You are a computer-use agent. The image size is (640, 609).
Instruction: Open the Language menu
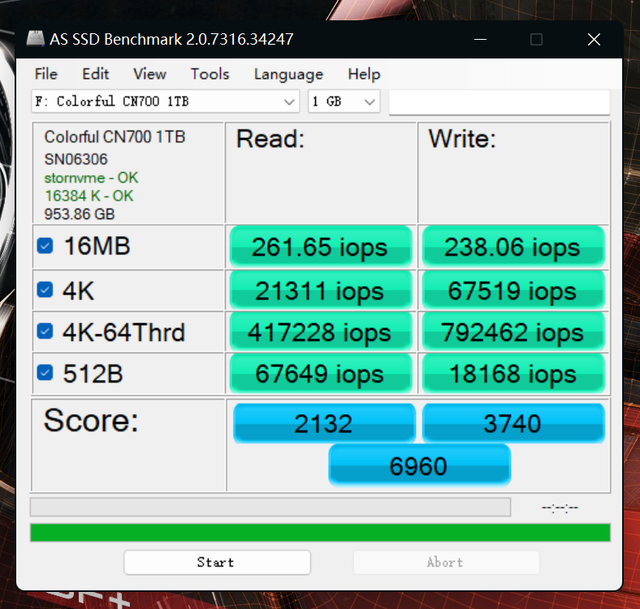pyautogui.click(x=288, y=74)
